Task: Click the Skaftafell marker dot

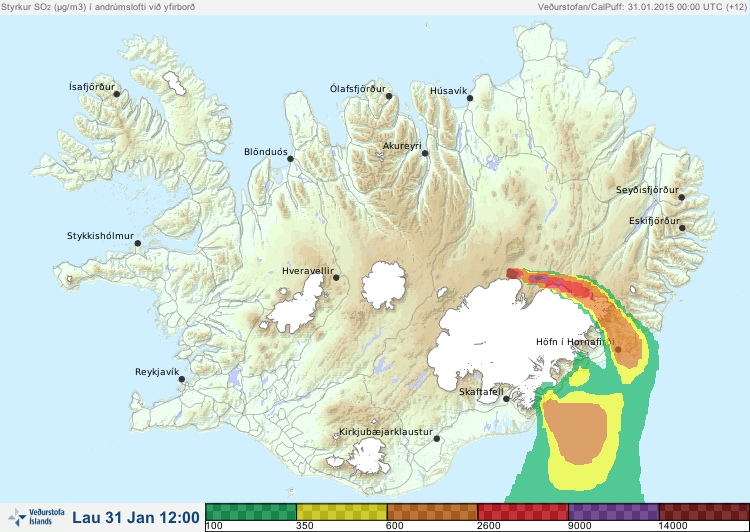Action: [x=506, y=399]
